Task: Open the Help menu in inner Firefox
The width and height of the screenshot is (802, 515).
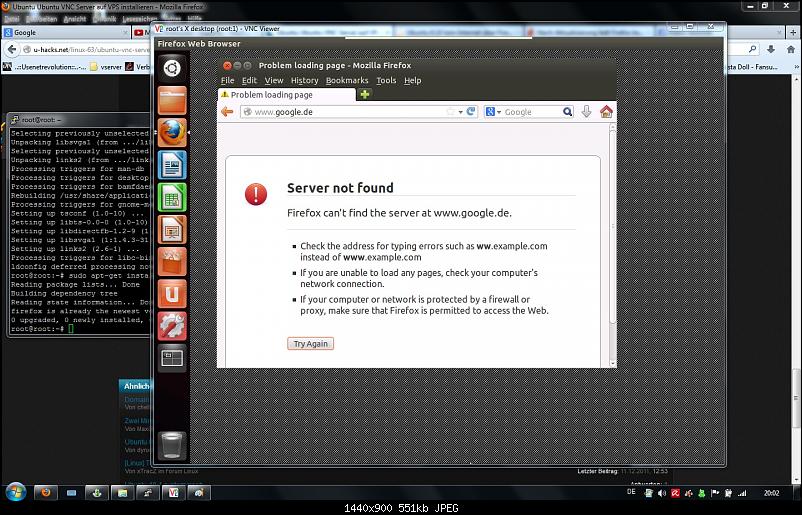Action: click(x=412, y=80)
